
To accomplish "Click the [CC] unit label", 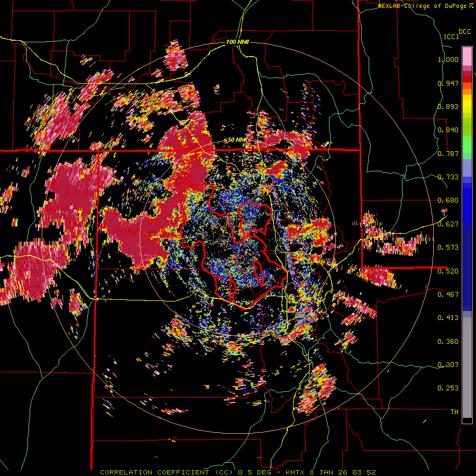I will [x=451, y=36].
